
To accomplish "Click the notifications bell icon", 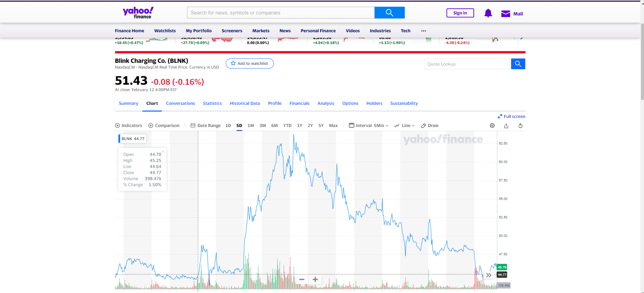I will [488, 13].
